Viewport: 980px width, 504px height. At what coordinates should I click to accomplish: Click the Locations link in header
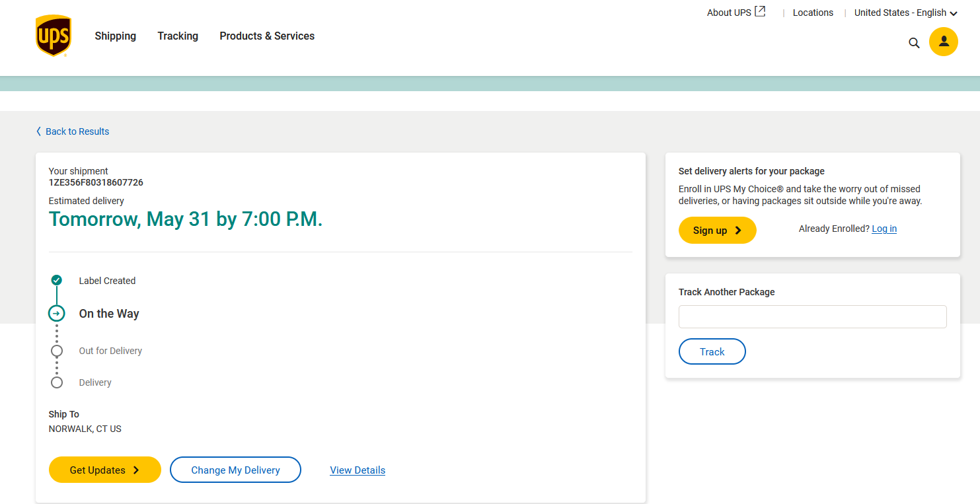[813, 13]
